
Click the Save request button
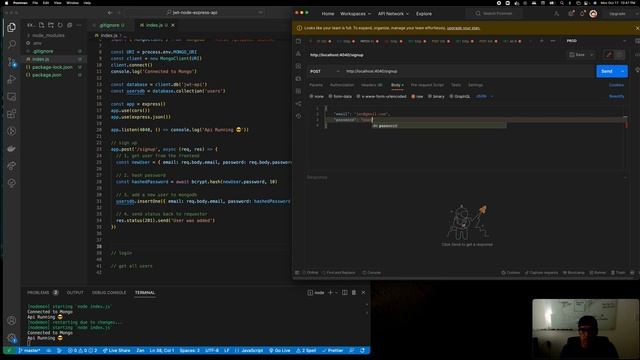click(578, 55)
